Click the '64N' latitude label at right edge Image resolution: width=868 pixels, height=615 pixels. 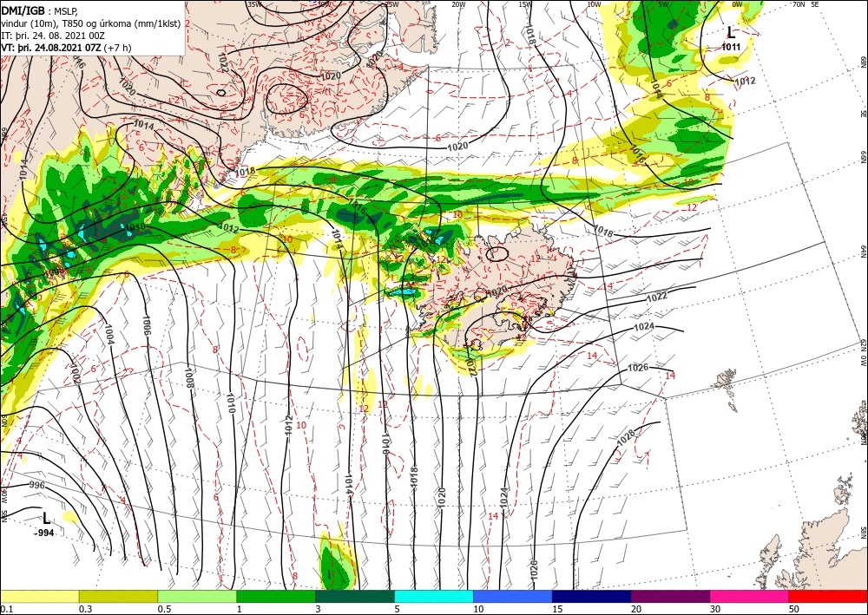863,252
